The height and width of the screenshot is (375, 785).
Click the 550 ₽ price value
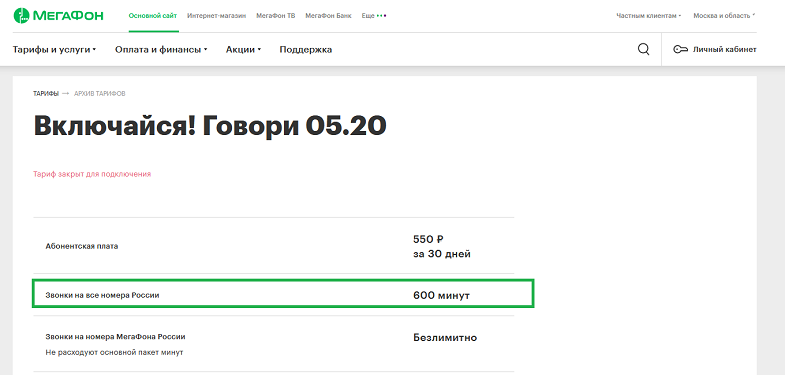click(x=429, y=239)
